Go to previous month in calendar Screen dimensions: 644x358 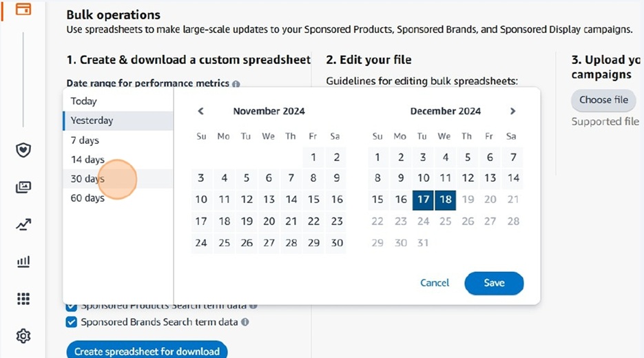[201, 111]
